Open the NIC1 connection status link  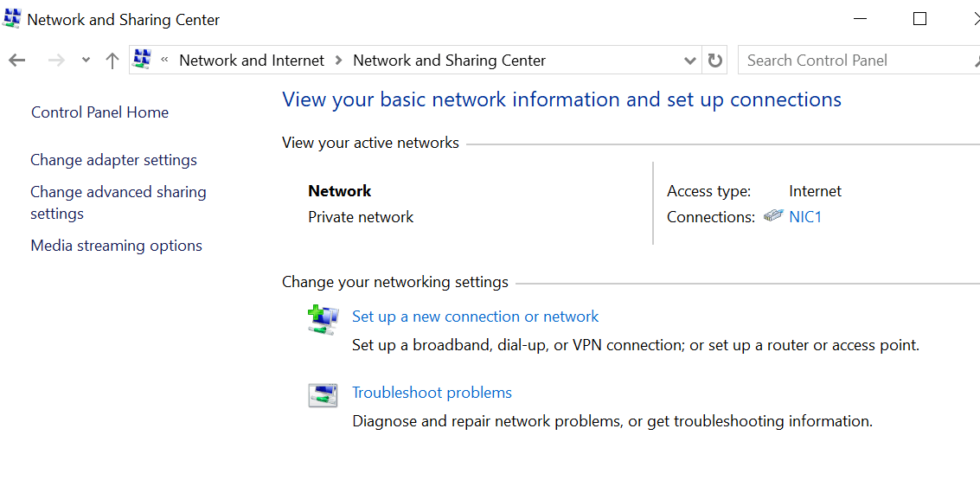click(805, 217)
